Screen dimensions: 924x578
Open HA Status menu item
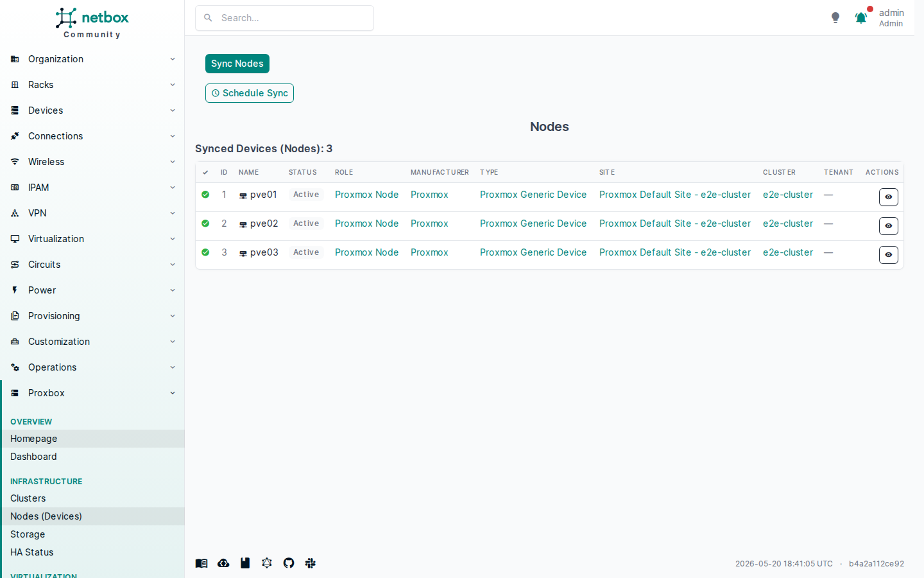click(x=92, y=552)
